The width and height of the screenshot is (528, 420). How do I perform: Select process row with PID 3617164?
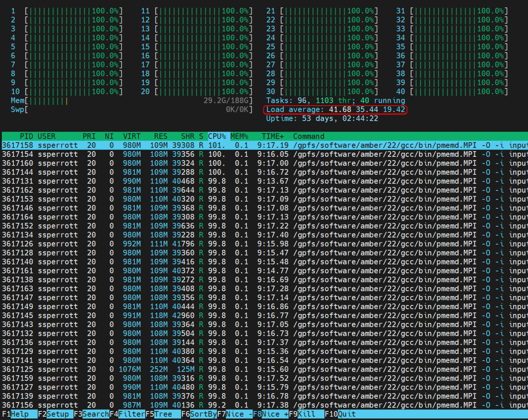point(265,217)
